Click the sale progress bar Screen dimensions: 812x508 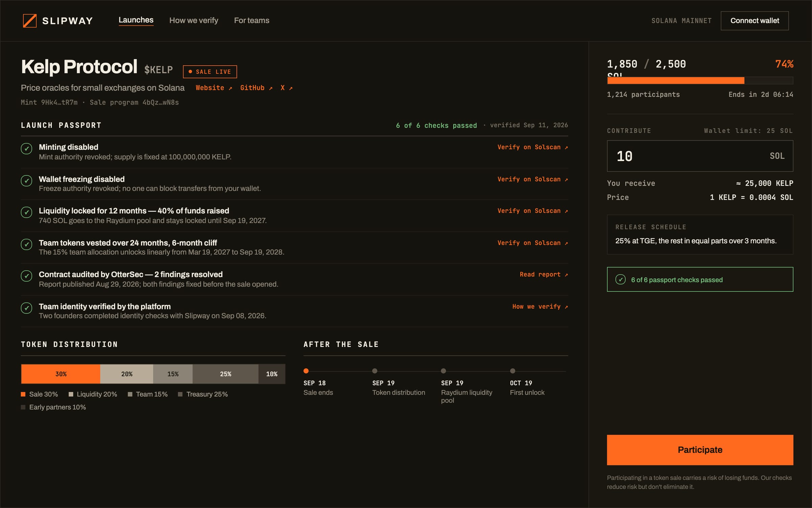[x=700, y=81]
